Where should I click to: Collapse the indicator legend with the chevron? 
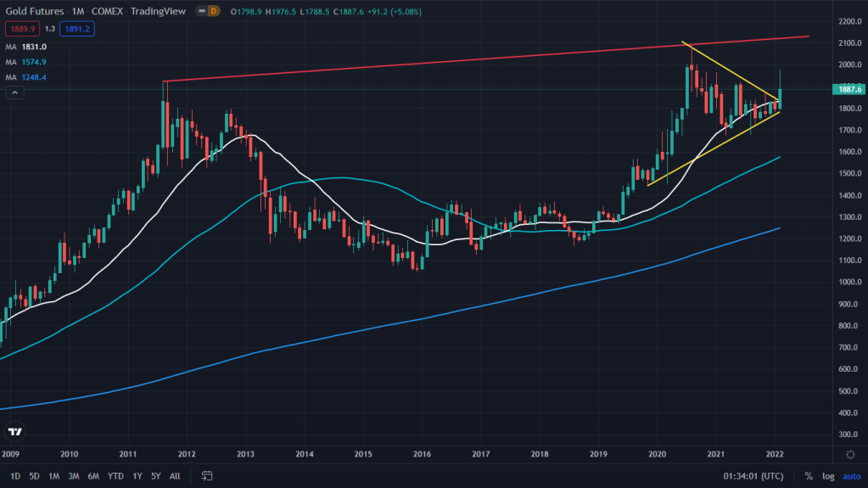tap(14, 93)
